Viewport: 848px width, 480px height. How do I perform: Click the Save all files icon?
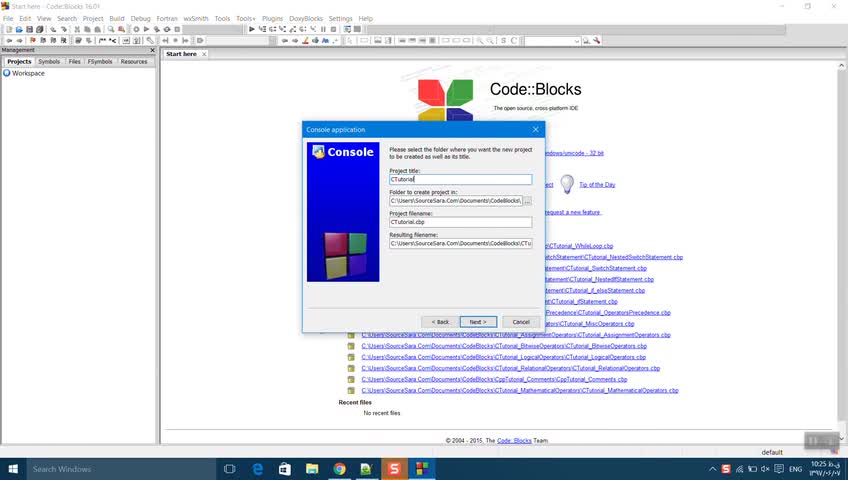point(39,29)
